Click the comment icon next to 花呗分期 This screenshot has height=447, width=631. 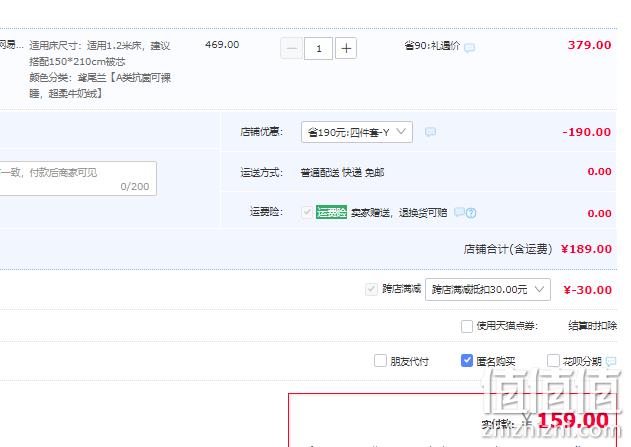611,361
